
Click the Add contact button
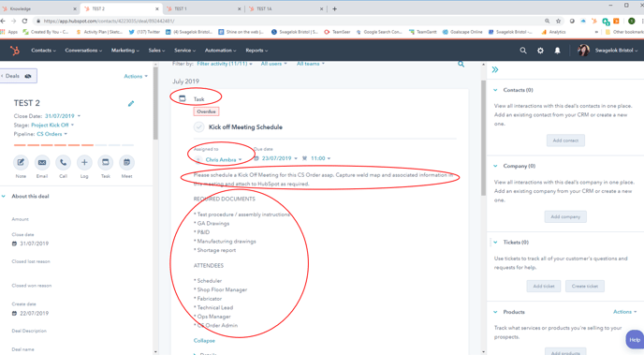(x=565, y=141)
